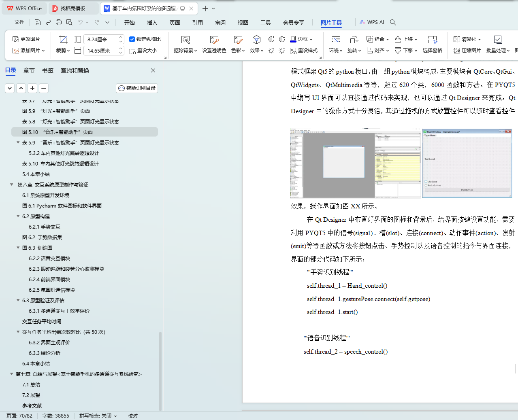Click 智能识别目录 button
Screen dimensions: 518x420
point(137,88)
